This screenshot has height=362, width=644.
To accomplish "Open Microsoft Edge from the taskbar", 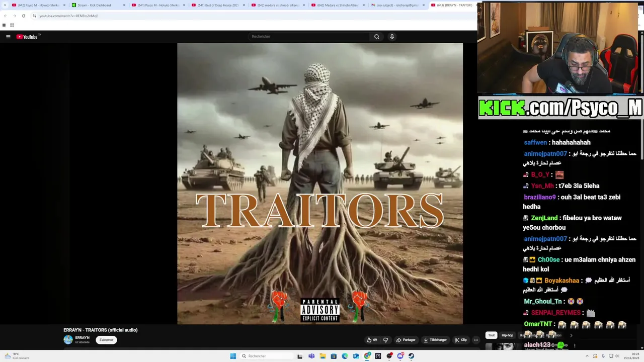I will click(x=345, y=356).
